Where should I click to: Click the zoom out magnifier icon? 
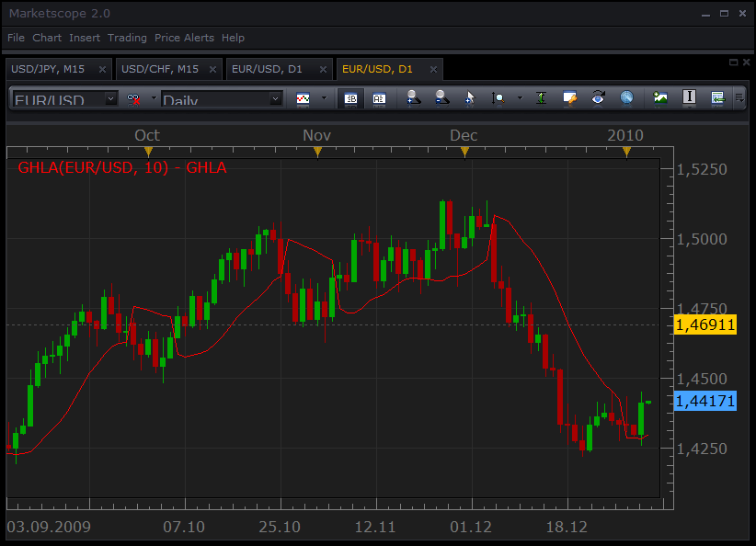point(441,98)
